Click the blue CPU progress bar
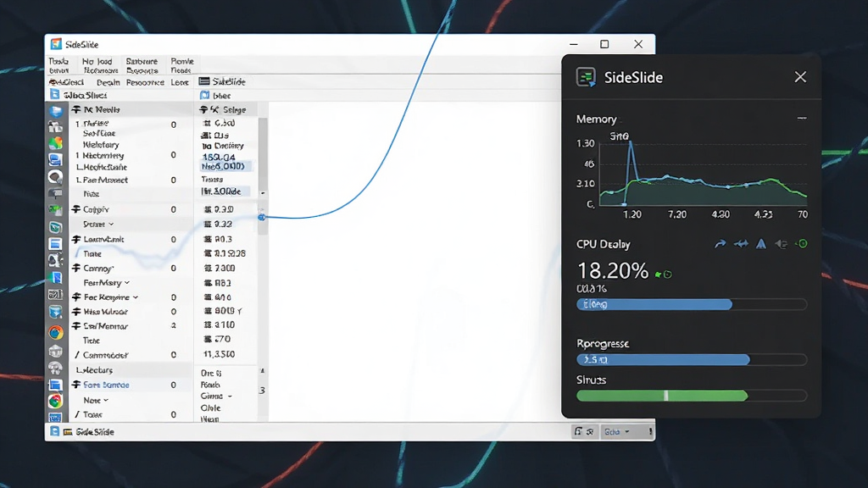868x488 pixels. [x=654, y=304]
